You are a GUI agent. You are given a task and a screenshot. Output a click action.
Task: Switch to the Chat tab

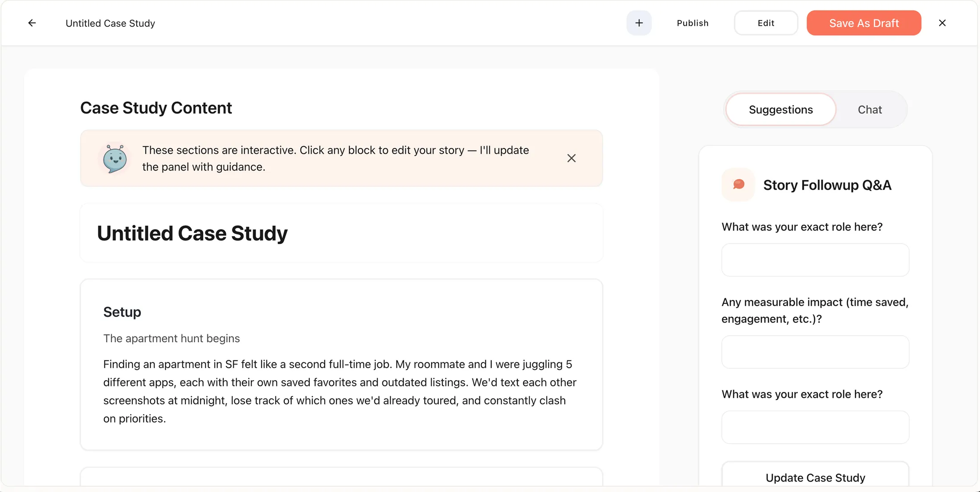870,109
